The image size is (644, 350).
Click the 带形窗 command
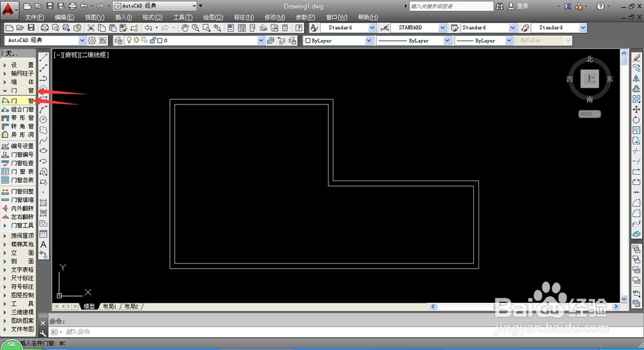tap(18, 117)
